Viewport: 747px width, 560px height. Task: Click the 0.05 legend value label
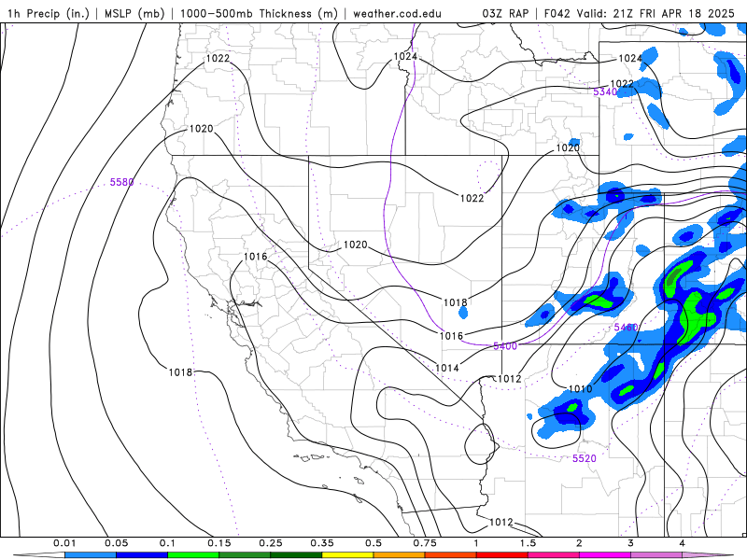click(116, 543)
